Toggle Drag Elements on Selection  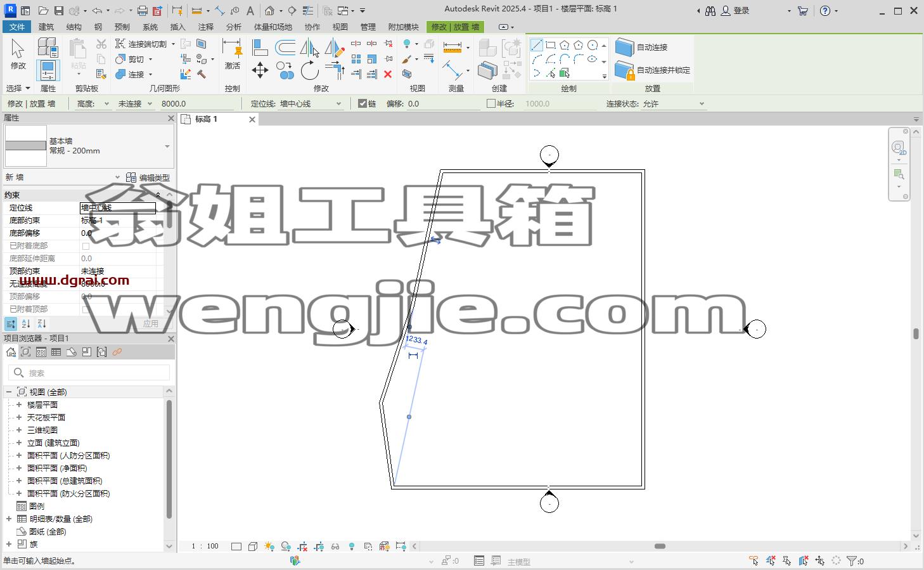[819, 560]
